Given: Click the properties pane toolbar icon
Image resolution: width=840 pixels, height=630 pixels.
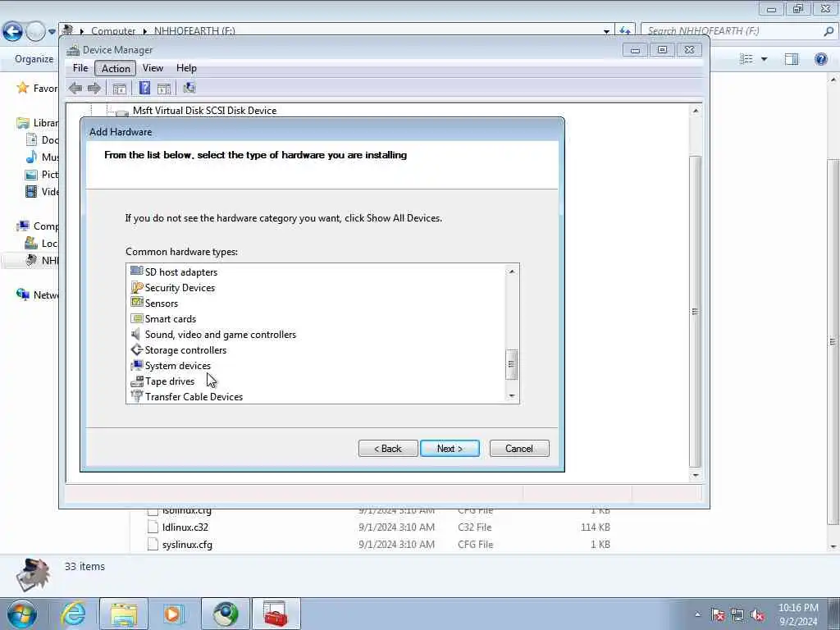Looking at the screenshot, I should tap(164, 89).
